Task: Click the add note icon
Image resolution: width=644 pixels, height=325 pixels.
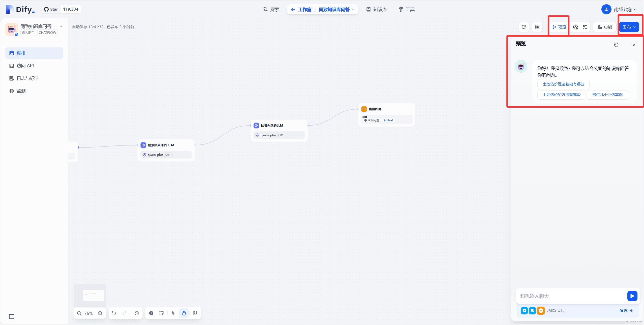Action: [162, 313]
